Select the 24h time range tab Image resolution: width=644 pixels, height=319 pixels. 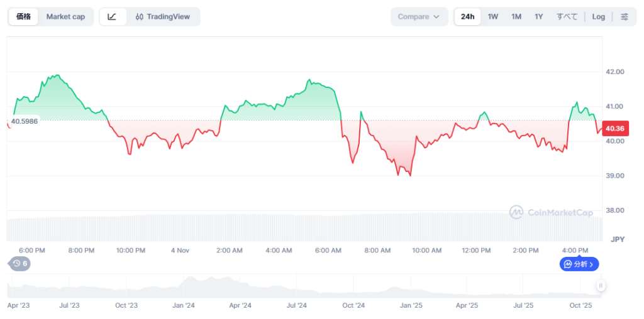click(x=467, y=17)
